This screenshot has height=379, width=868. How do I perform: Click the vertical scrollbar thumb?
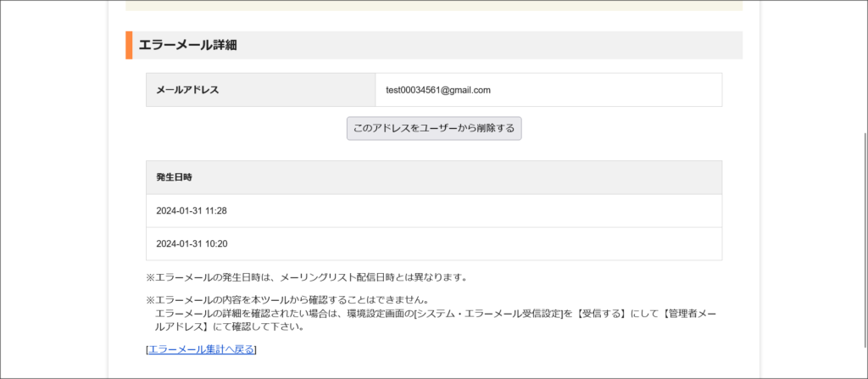click(x=863, y=254)
